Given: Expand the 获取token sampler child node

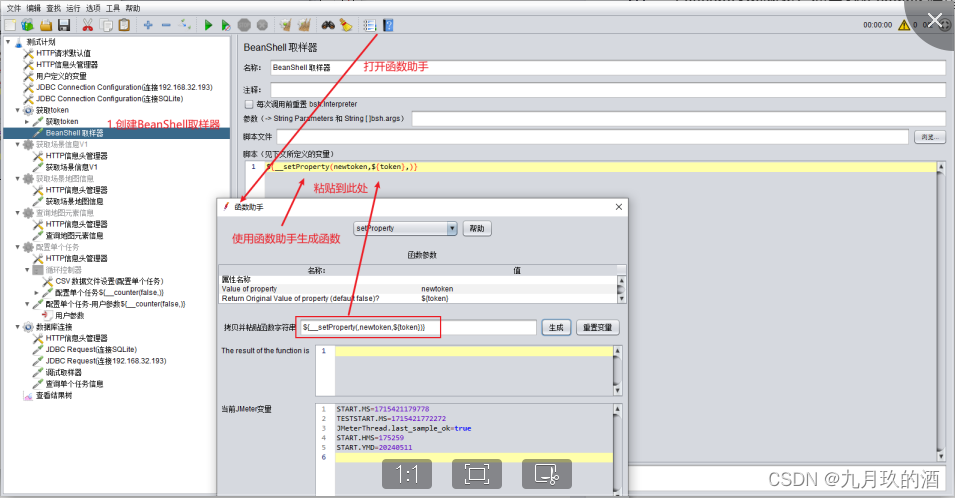Looking at the screenshot, I should click(x=27, y=122).
